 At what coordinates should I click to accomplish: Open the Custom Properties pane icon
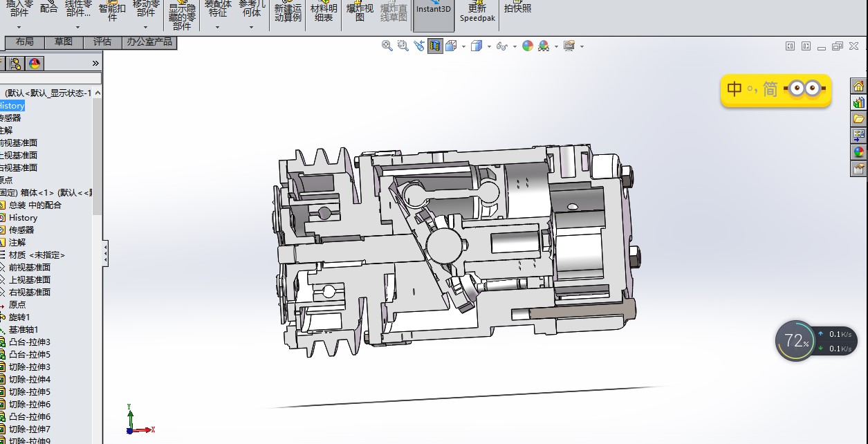click(858, 168)
